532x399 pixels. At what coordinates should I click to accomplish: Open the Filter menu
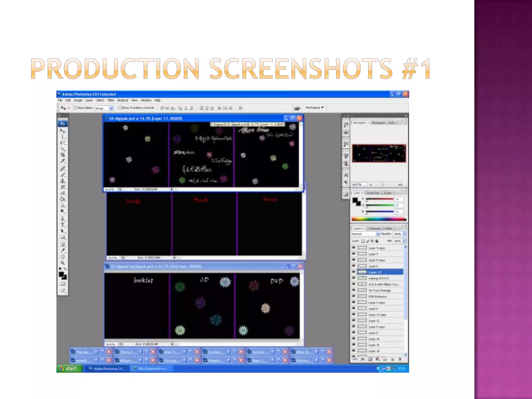pos(111,100)
